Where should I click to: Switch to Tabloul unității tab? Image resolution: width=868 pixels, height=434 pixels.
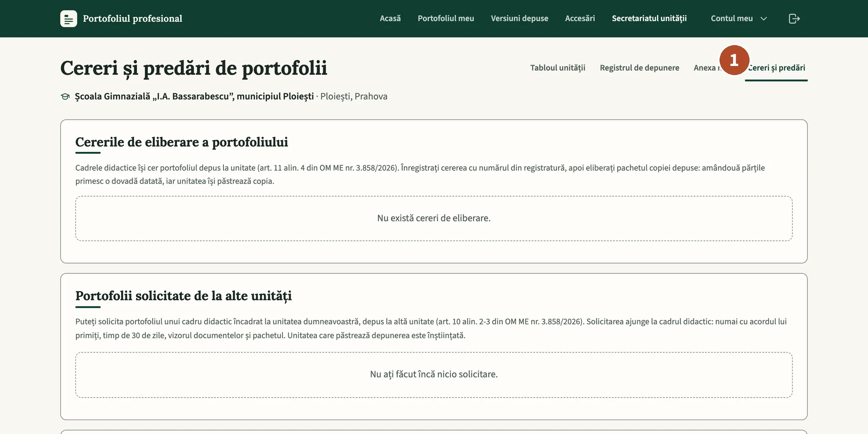pos(558,68)
